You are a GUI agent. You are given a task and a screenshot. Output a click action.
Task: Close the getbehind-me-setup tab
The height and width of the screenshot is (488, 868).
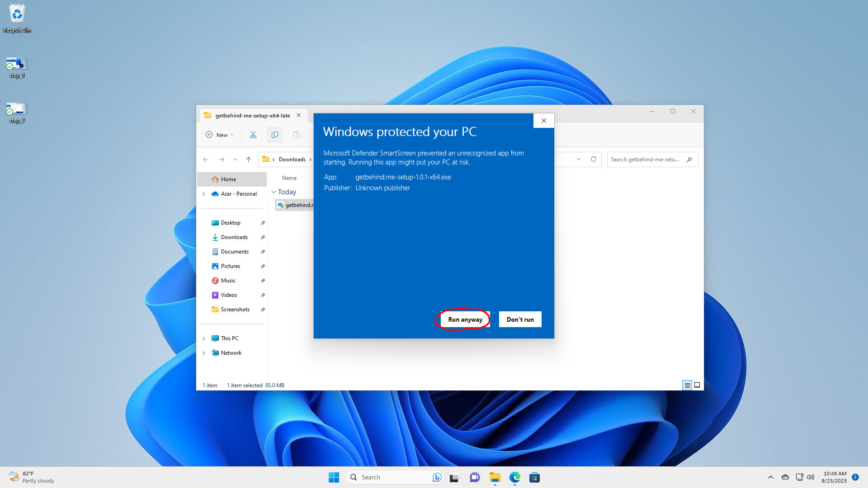(298, 115)
